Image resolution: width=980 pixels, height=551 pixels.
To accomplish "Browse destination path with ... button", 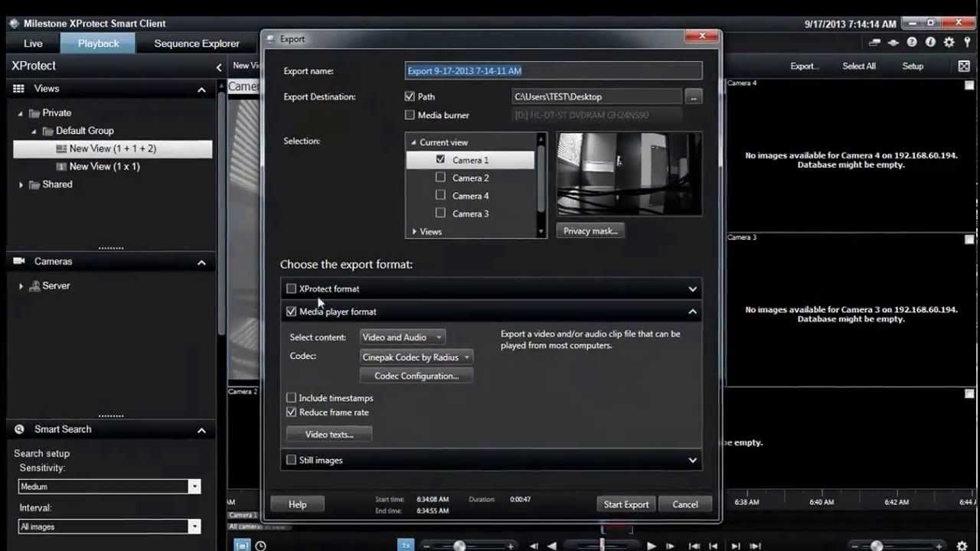I will (693, 96).
